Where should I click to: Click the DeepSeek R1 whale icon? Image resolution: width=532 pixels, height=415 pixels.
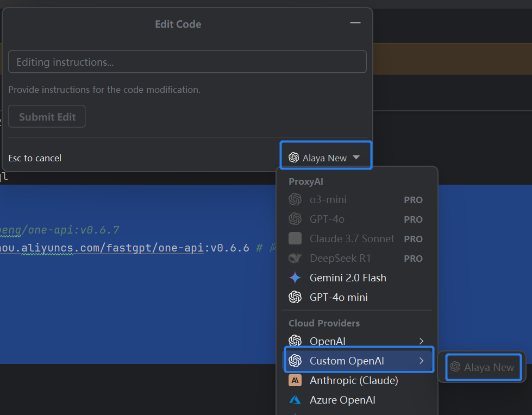pyautogui.click(x=295, y=258)
